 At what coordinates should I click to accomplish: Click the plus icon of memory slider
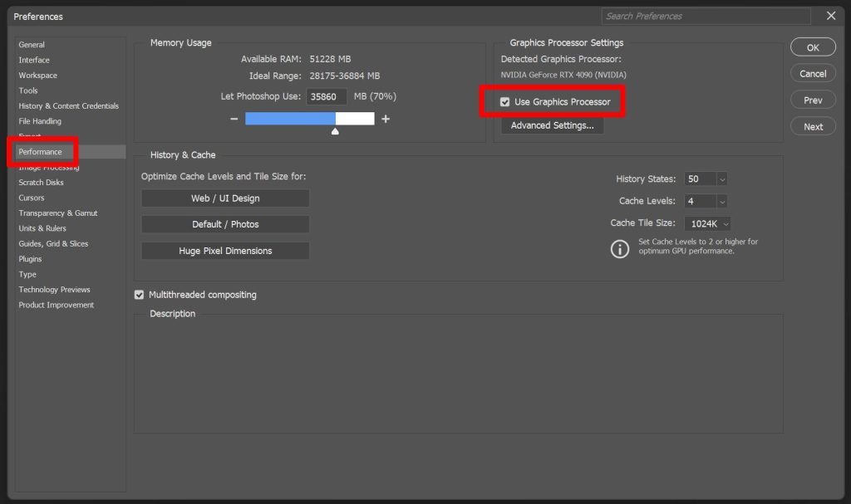(x=386, y=119)
